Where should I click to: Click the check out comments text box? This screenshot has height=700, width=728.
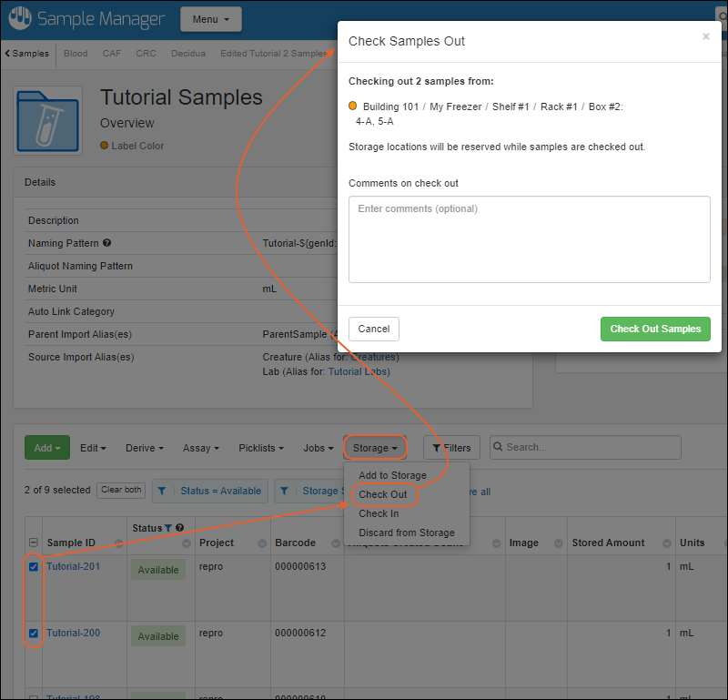529,239
